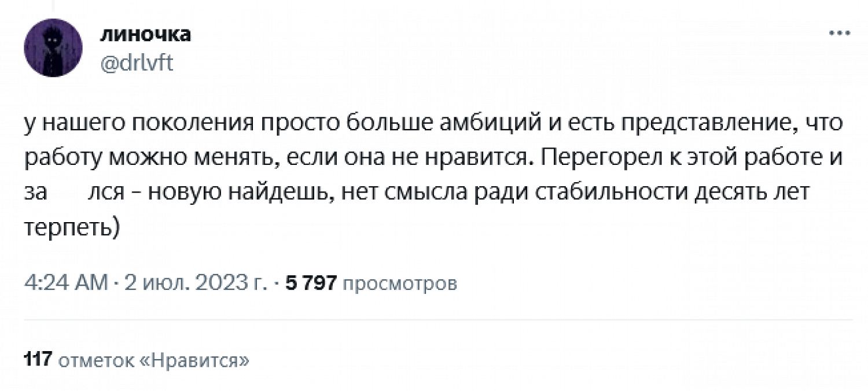Click the отметок «Нравится» label

coord(155,361)
